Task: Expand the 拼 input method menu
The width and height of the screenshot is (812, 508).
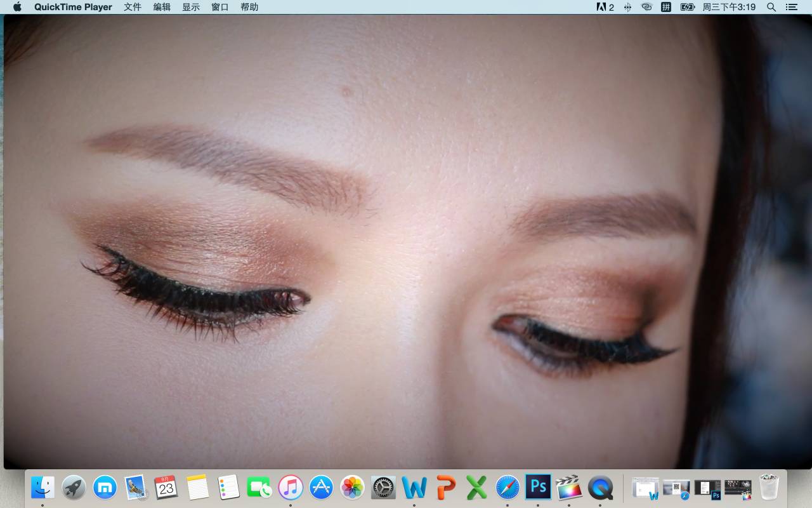Action: pyautogui.click(x=666, y=7)
